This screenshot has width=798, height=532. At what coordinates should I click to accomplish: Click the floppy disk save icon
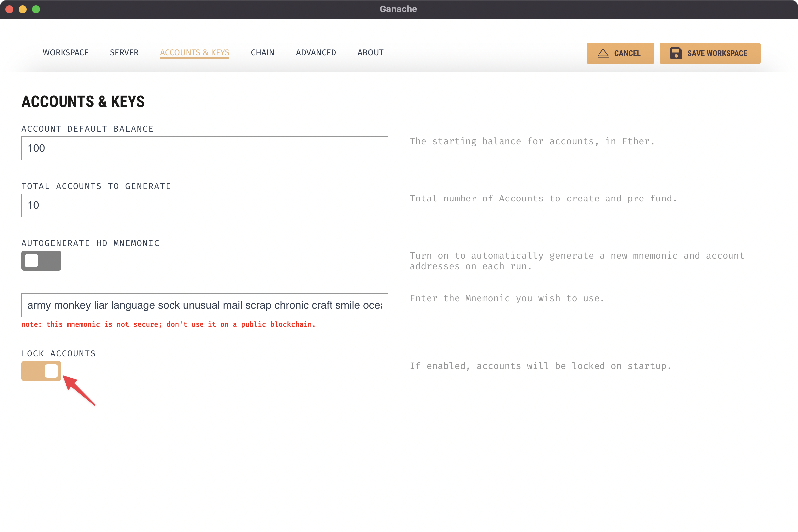pyautogui.click(x=676, y=53)
